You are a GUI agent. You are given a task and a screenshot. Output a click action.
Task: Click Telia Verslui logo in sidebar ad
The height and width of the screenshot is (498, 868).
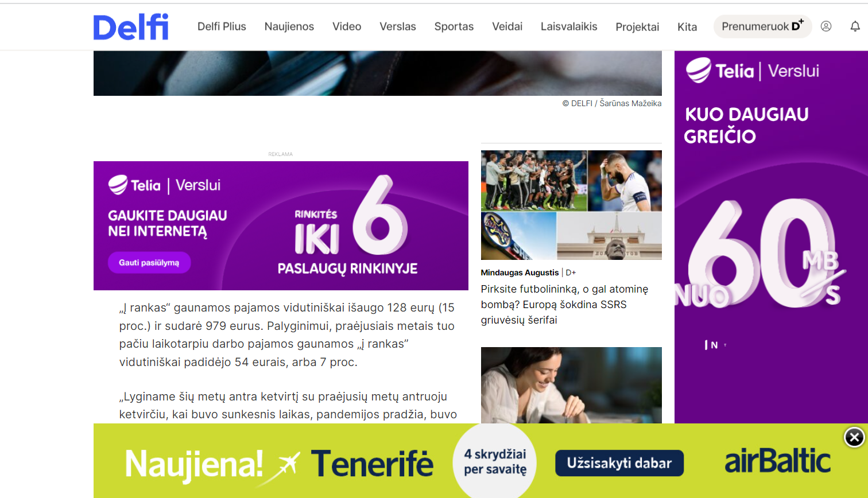(753, 71)
